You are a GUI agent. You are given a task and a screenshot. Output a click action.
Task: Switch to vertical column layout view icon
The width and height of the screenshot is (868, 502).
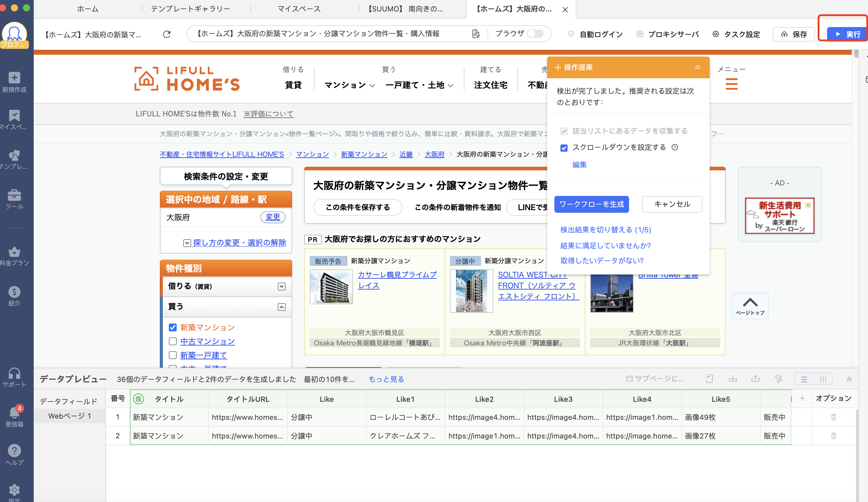[823, 379]
